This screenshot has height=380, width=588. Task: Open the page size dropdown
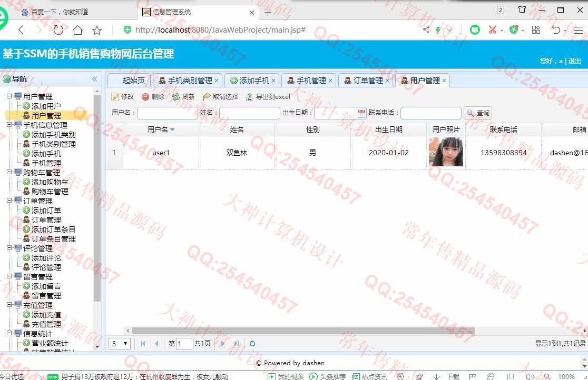click(120, 344)
